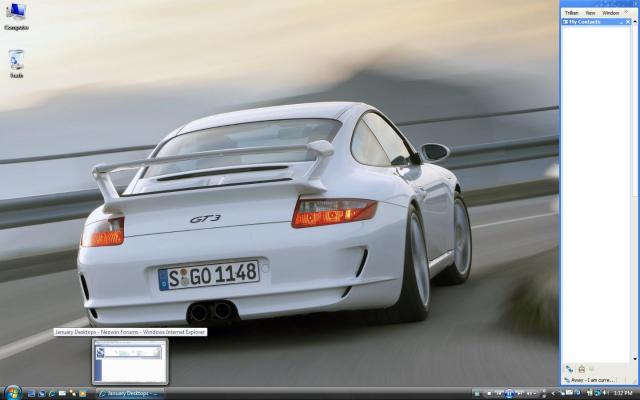Click the green bars tray icon

(590, 393)
